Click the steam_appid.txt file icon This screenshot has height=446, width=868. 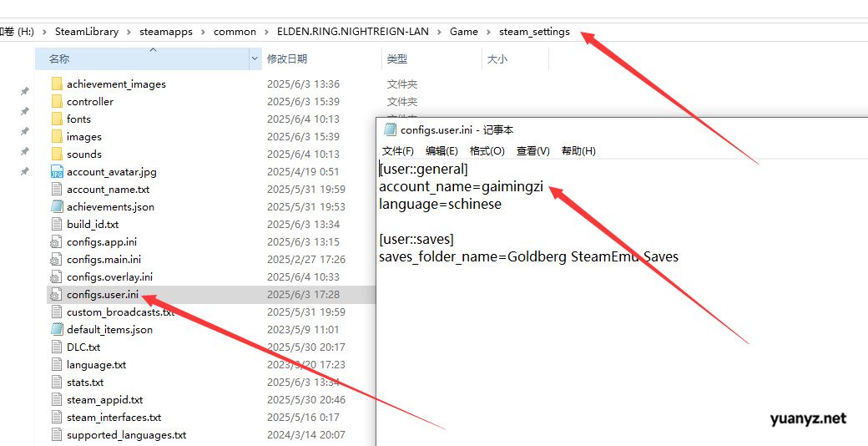pos(57,399)
